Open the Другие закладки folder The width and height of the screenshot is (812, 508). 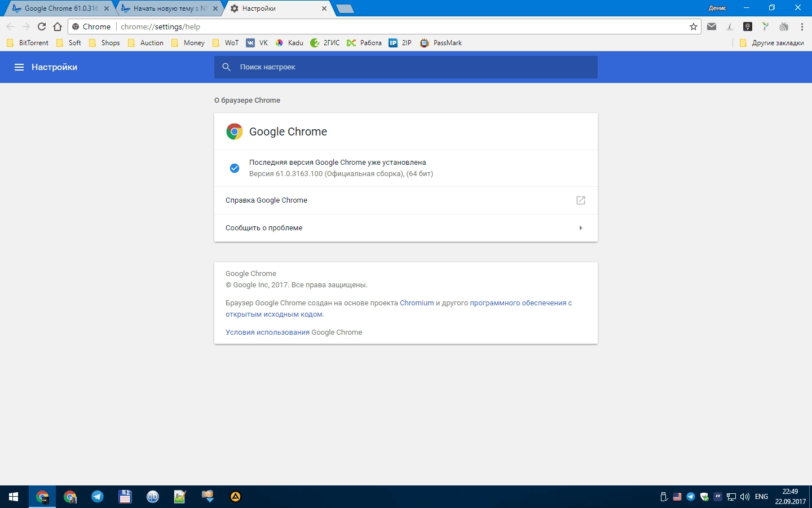point(771,43)
